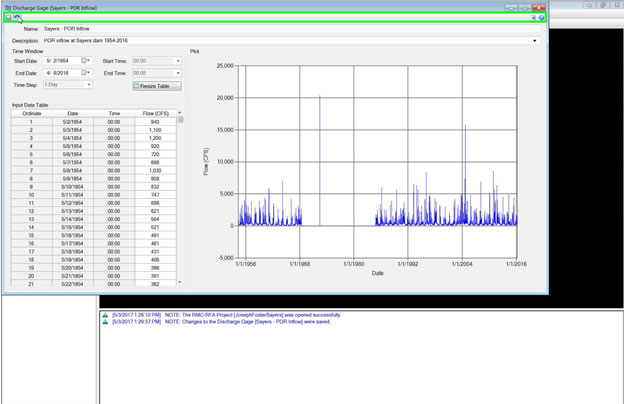
Task: Open the End Time dropdown
Action: [x=177, y=73]
